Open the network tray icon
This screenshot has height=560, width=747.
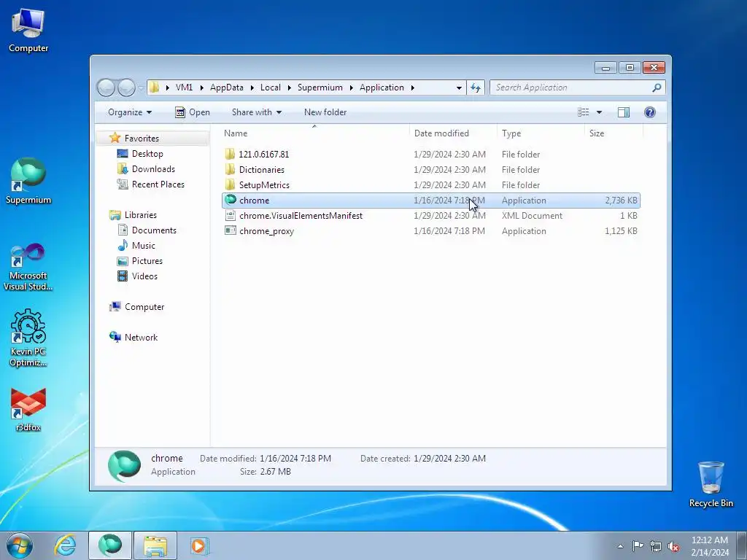[656, 546]
